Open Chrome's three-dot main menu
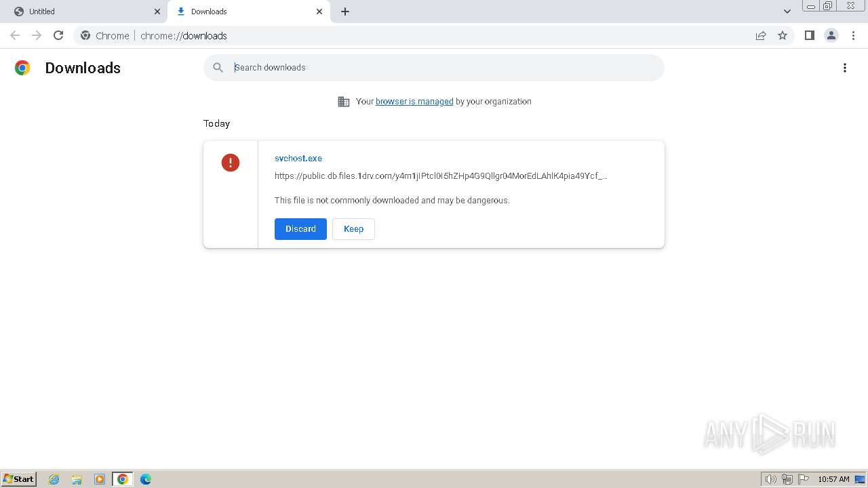 tap(854, 35)
